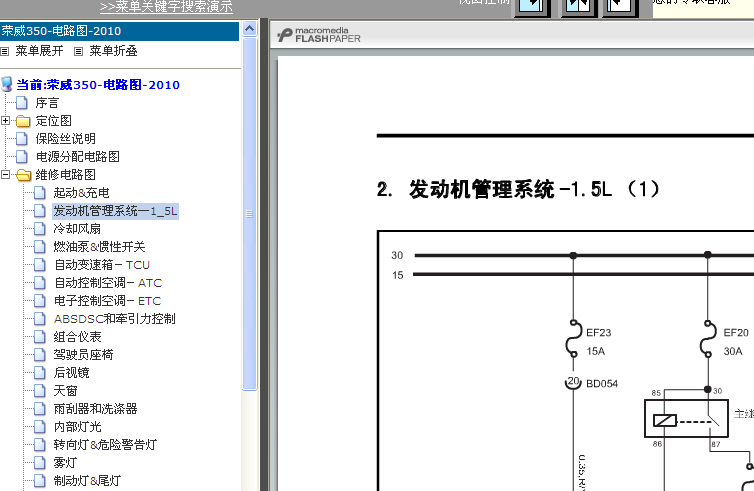This screenshot has width=754, height=491.
Task: Open 电源分配电路图 page
Action: [x=77, y=157]
